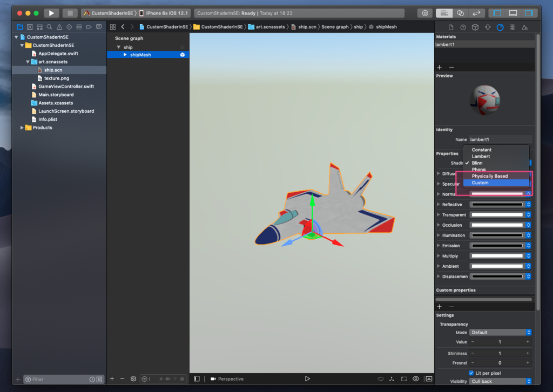Choose Physically Based shading
The image size is (553, 392).
[x=496, y=176]
